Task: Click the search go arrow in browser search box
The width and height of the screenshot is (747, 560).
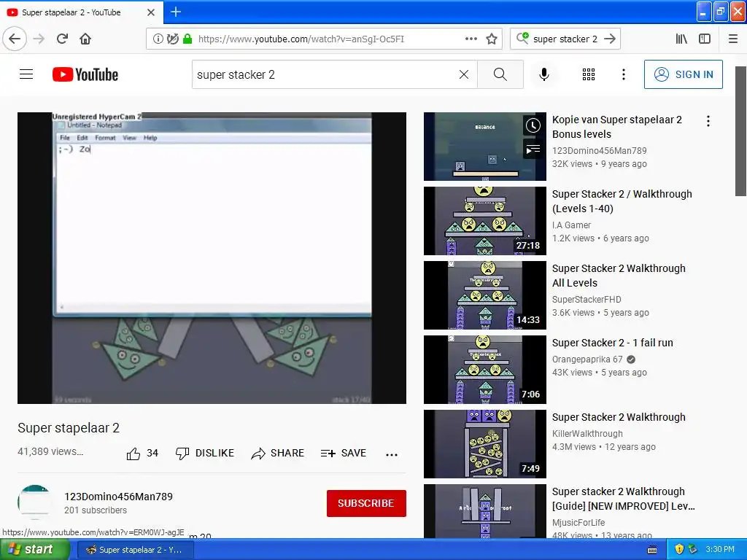Action: pos(610,39)
